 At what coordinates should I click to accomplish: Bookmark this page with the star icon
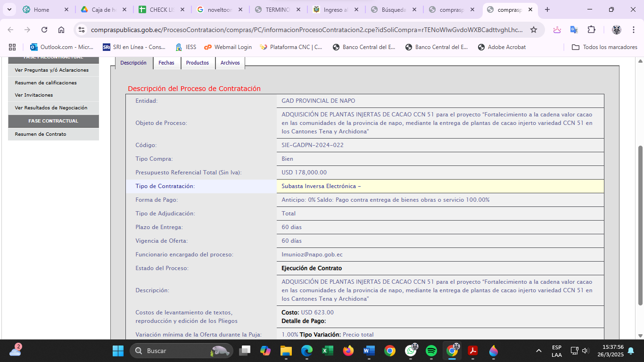point(534,30)
